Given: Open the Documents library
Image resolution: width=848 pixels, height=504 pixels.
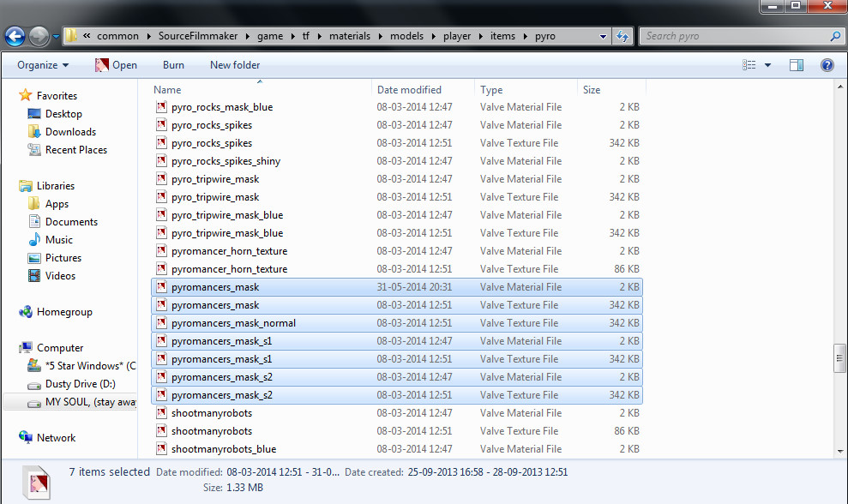Looking at the screenshot, I should (x=71, y=222).
